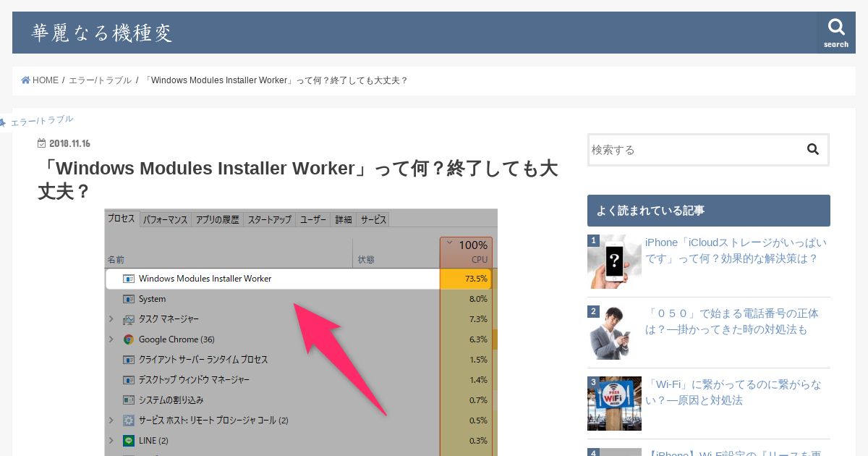Click the tag icon beside エラー/トラブル
Screen dimensions: 868x456
pos(3,122)
